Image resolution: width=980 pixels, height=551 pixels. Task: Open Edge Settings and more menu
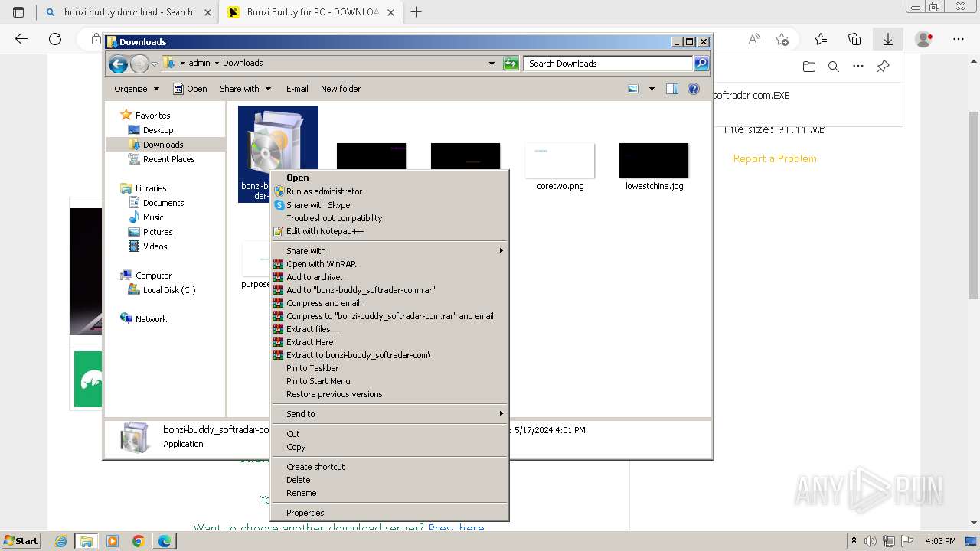click(959, 39)
